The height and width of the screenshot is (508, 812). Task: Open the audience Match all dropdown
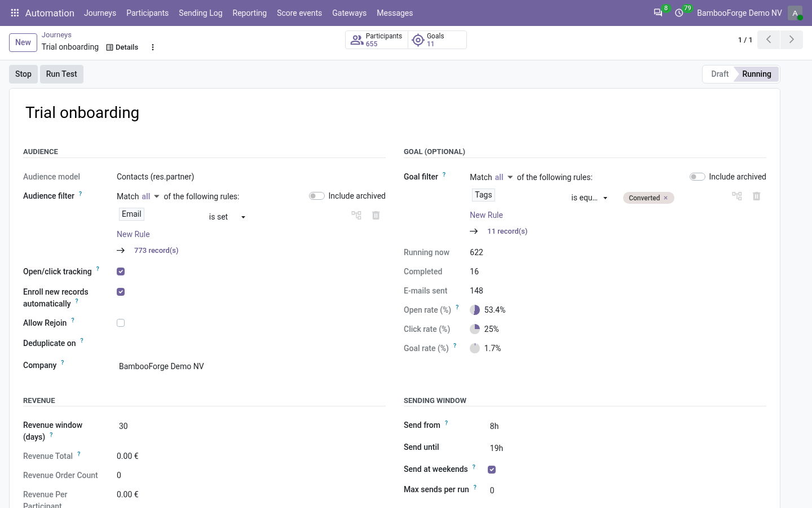coord(151,196)
